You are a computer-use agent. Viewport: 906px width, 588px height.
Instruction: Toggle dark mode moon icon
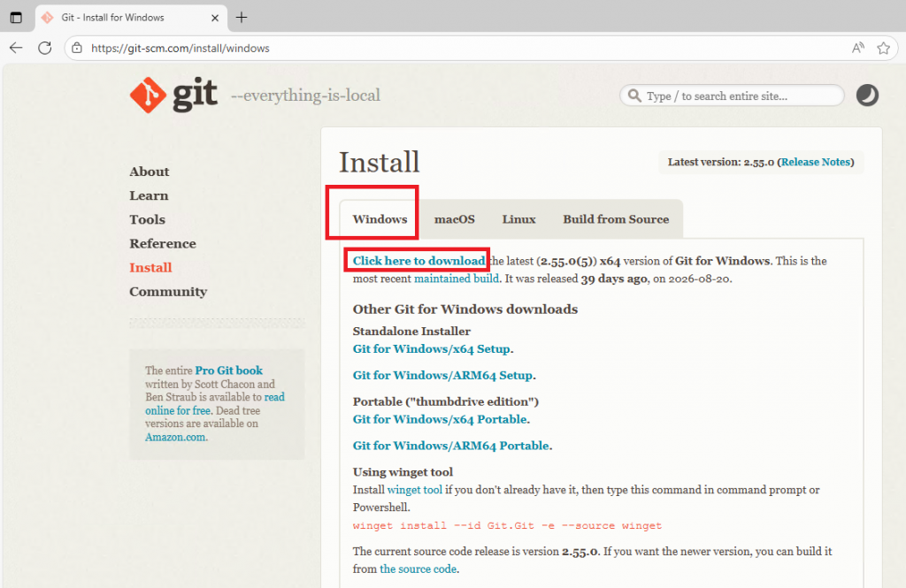click(x=867, y=95)
